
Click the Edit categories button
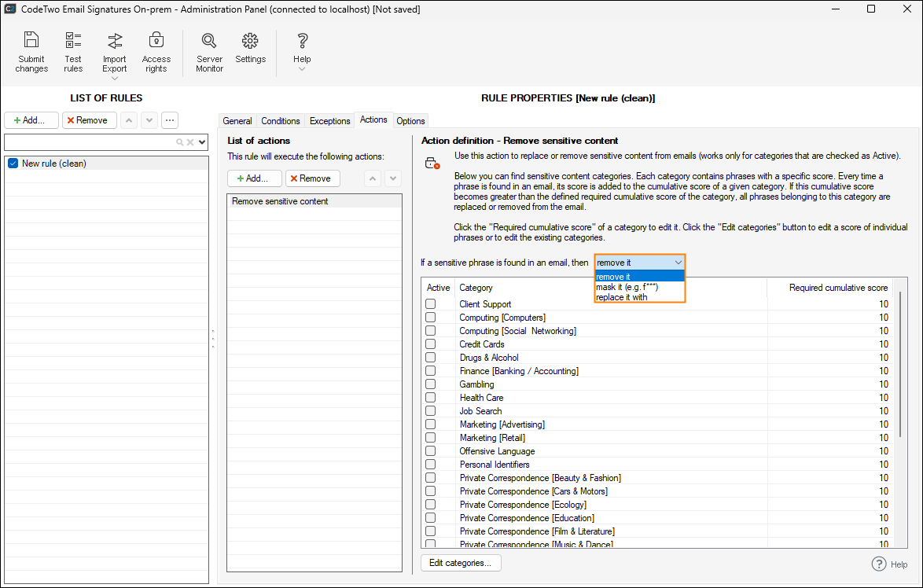[461, 563]
